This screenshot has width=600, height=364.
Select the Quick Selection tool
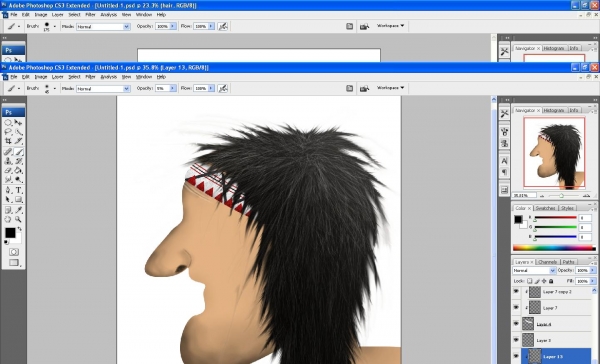[18, 132]
